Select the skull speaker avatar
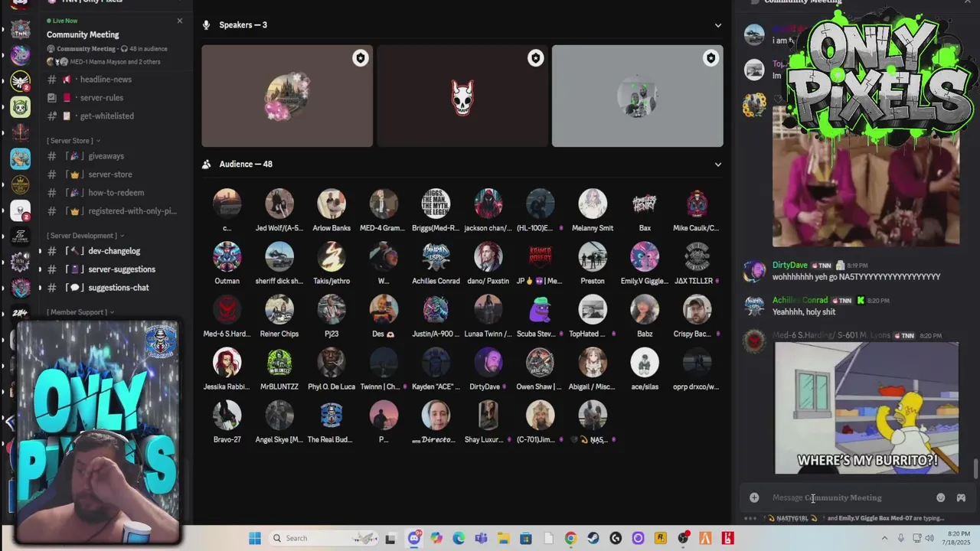Viewport: 980px width, 551px height. click(x=462, y=97)
